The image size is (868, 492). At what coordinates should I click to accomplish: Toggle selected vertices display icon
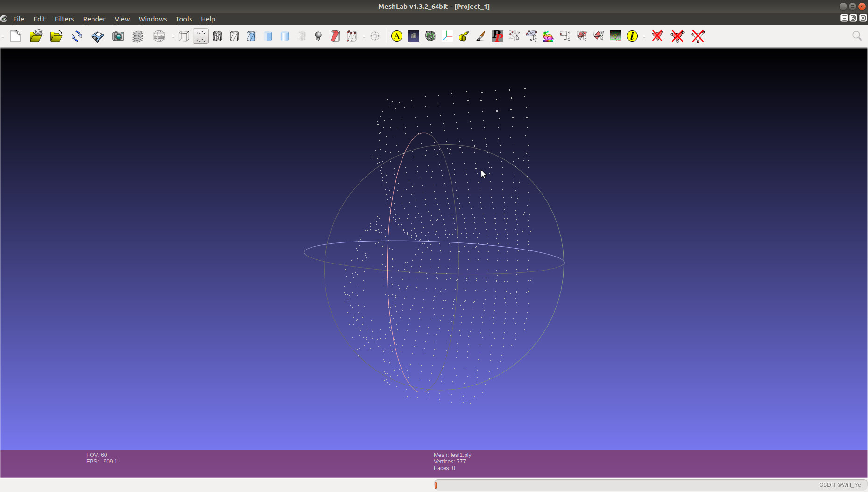352,36
